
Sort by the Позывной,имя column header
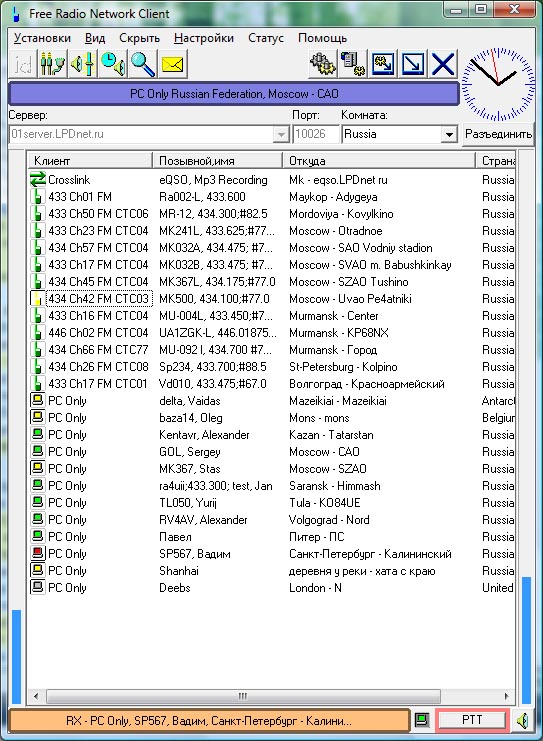(x=217, y=161)
